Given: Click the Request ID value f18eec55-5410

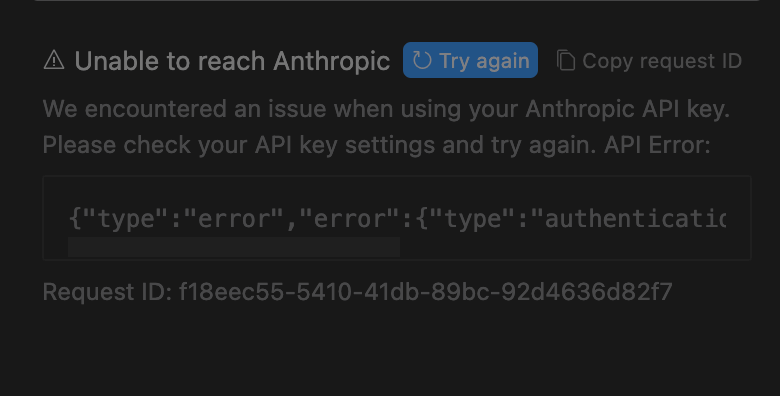Looking at the screenshot, I should [x=425, y=292].
